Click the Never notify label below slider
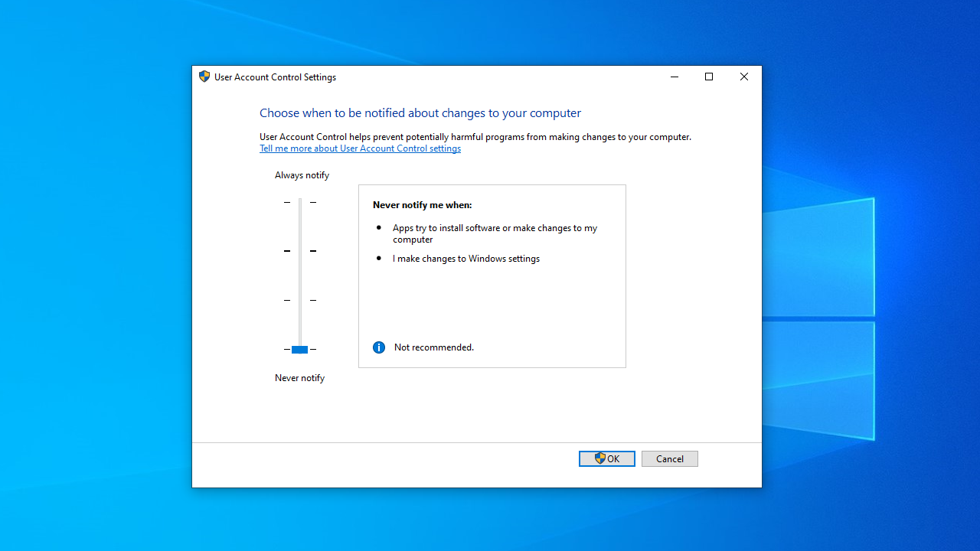 (299, 378)
